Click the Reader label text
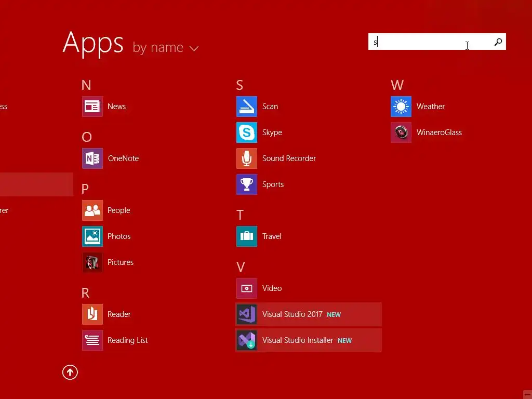532x399 pixels. [119, 314]
